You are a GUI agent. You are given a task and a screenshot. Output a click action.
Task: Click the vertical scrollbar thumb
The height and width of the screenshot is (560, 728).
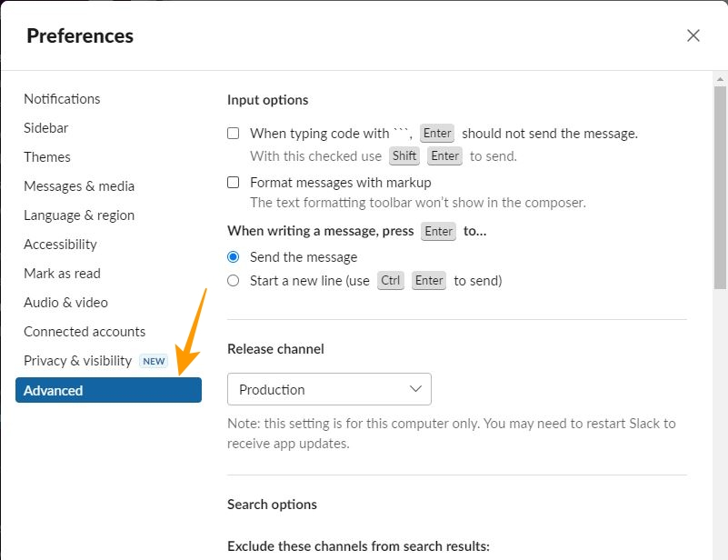(720, 187)
